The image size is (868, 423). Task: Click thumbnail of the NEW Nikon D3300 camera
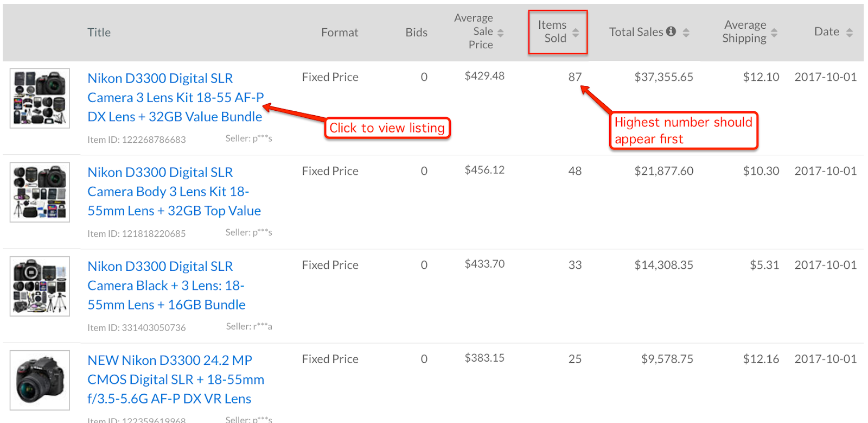tap(40, 380)
